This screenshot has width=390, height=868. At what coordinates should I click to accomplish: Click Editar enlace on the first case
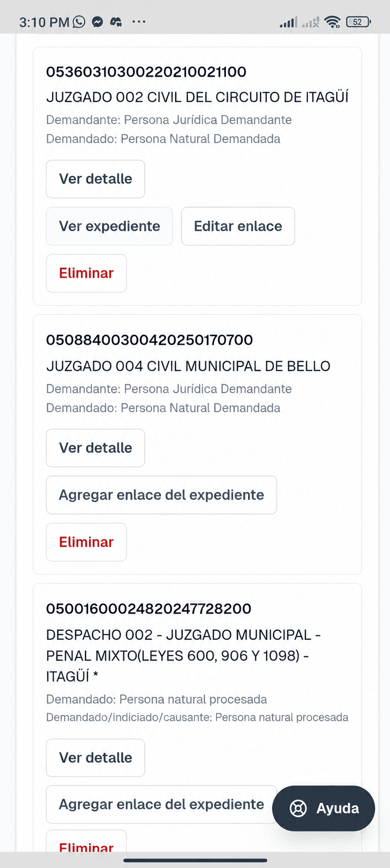click(x=238, y=226)
